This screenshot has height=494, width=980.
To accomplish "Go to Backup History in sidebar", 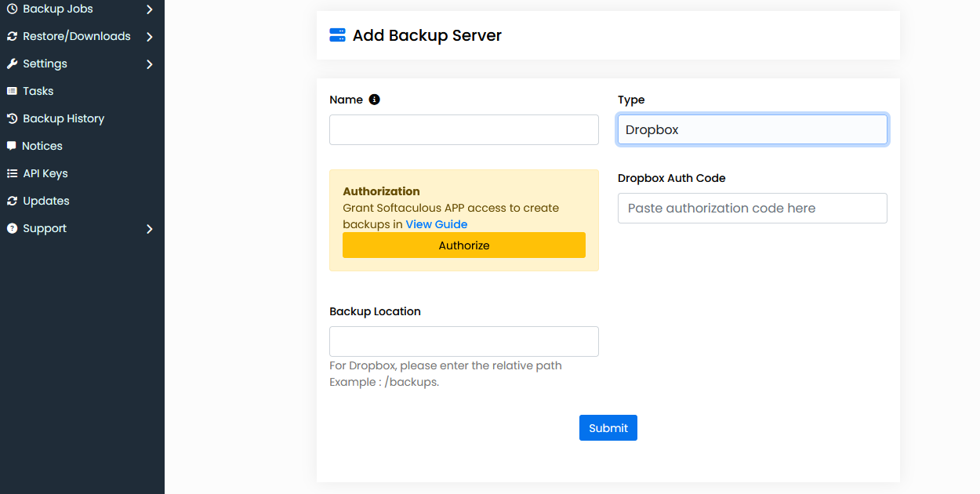I will click(64, 118).
